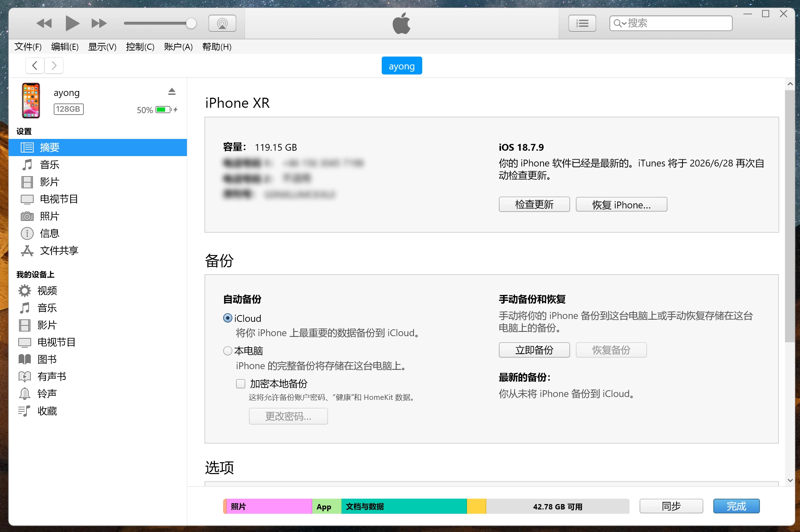Open the 账户(A) menu
The width and height of the screenshot is (800, 532).
[178, 47]
